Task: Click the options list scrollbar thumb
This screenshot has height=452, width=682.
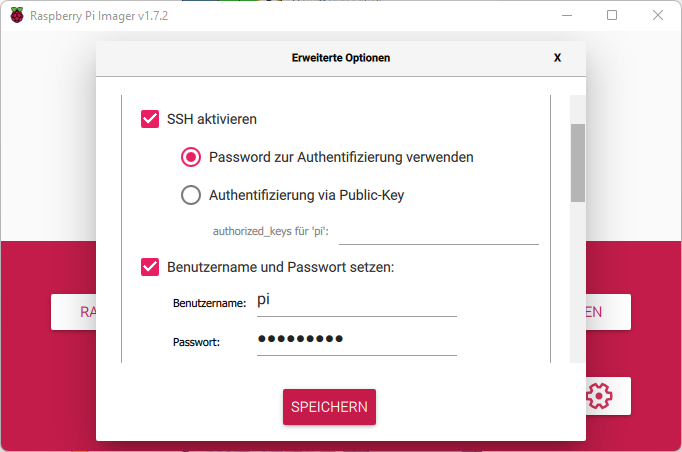Action: tap(577, 163)
